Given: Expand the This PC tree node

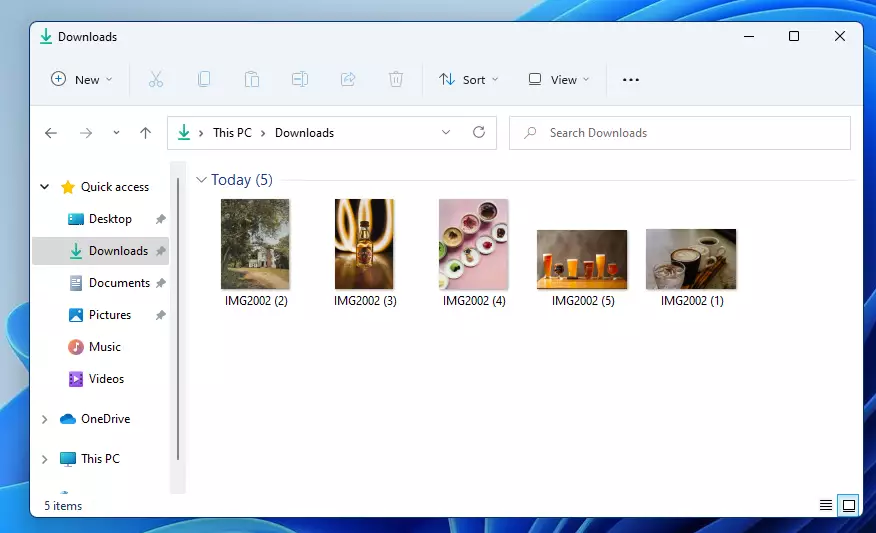Looking at the screenshot, I should (x=45, y=459).
